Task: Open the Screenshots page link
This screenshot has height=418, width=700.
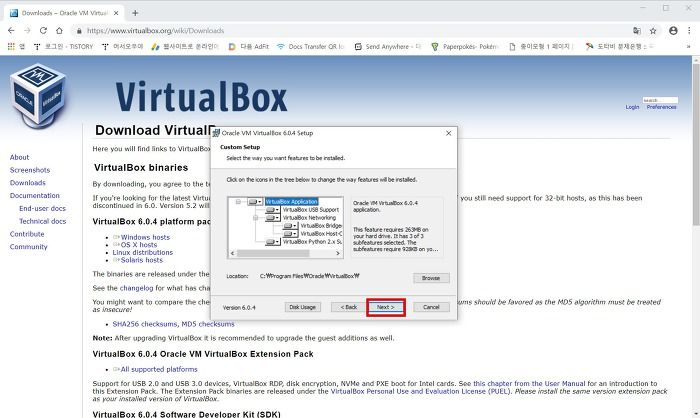Action: 30,170
